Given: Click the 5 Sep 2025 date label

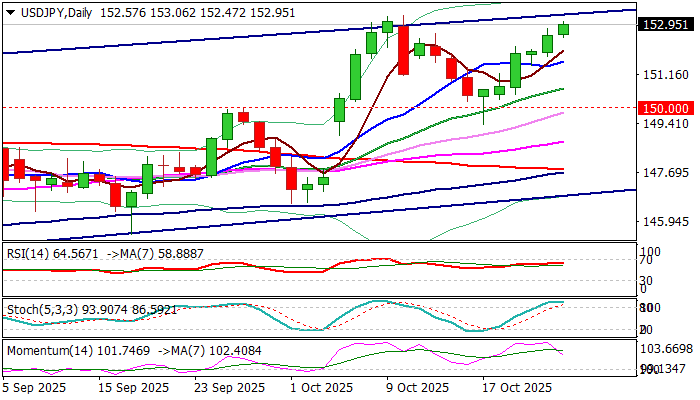Looking at the screenshot, I should coord(37,386).
